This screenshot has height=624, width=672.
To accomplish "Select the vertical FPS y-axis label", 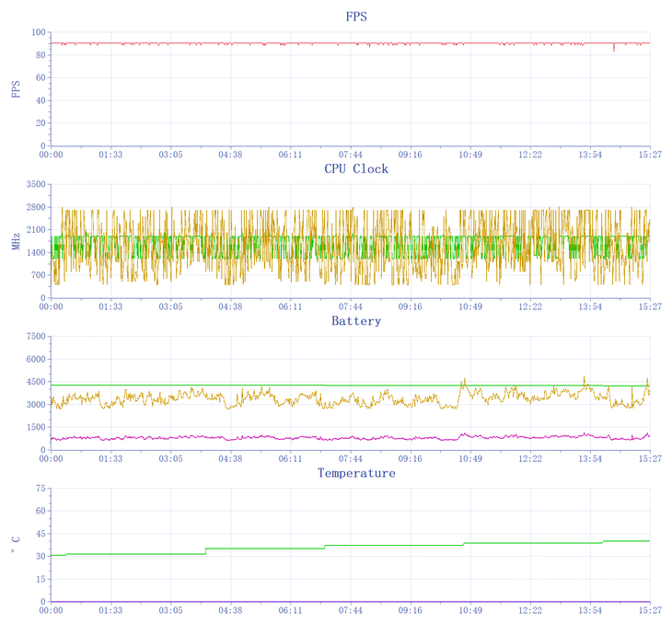I will coord(16,89).
